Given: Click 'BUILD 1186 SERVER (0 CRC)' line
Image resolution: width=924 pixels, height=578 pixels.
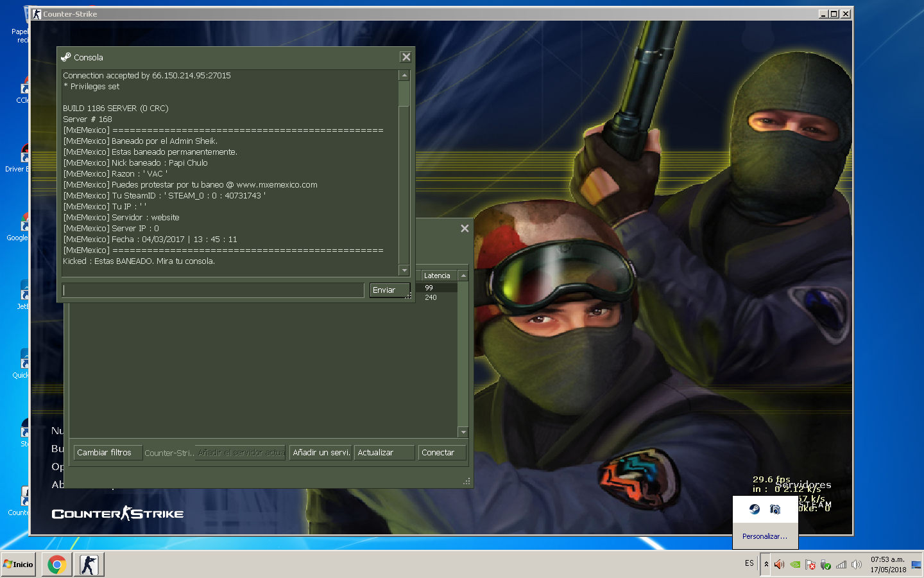Looking at the screenshot, I should (116, 109).
